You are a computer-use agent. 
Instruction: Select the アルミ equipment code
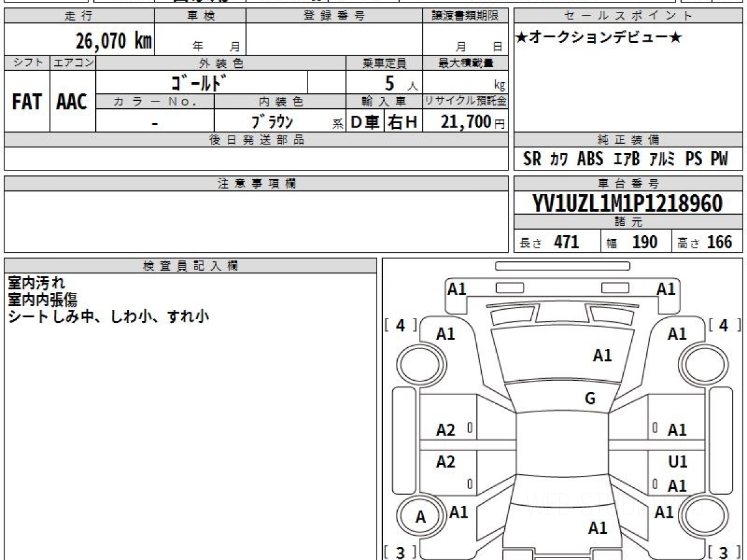(x=662, y=159)
